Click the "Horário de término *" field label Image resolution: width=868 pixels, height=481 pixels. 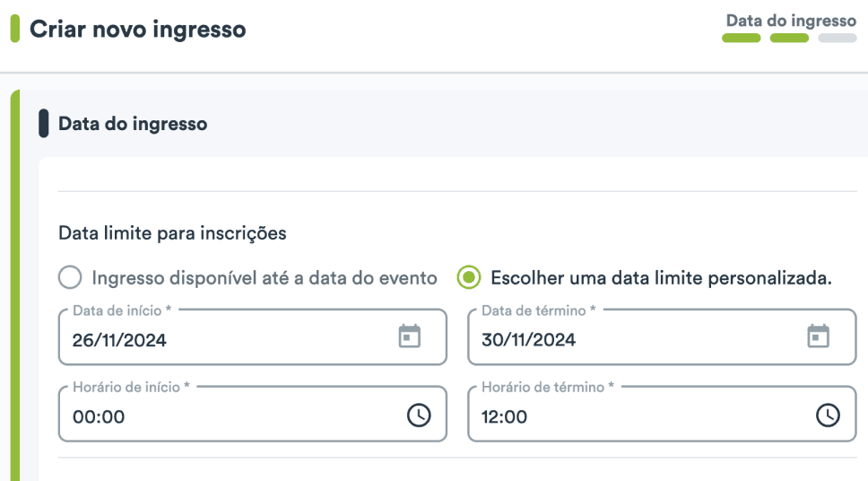548,387
